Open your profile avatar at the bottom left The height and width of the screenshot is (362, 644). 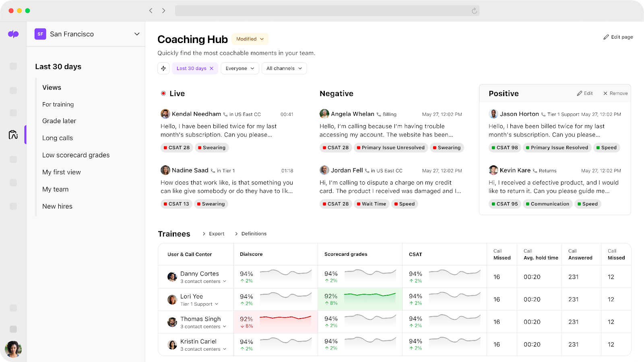13,348
